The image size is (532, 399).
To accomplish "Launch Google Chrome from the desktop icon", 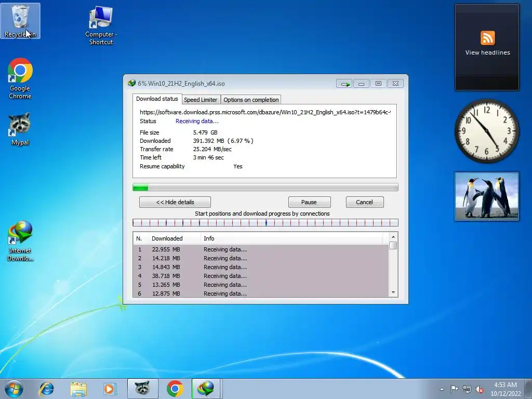I will pos(20,78).
